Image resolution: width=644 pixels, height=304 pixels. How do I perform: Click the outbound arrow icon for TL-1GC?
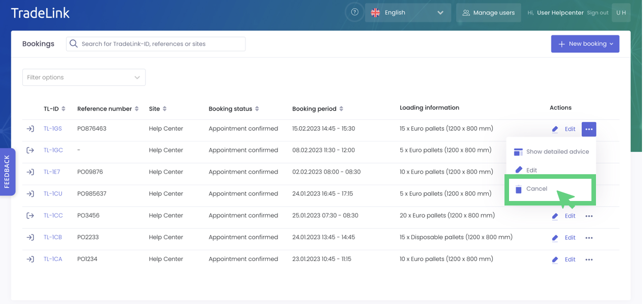click(30, 150)
